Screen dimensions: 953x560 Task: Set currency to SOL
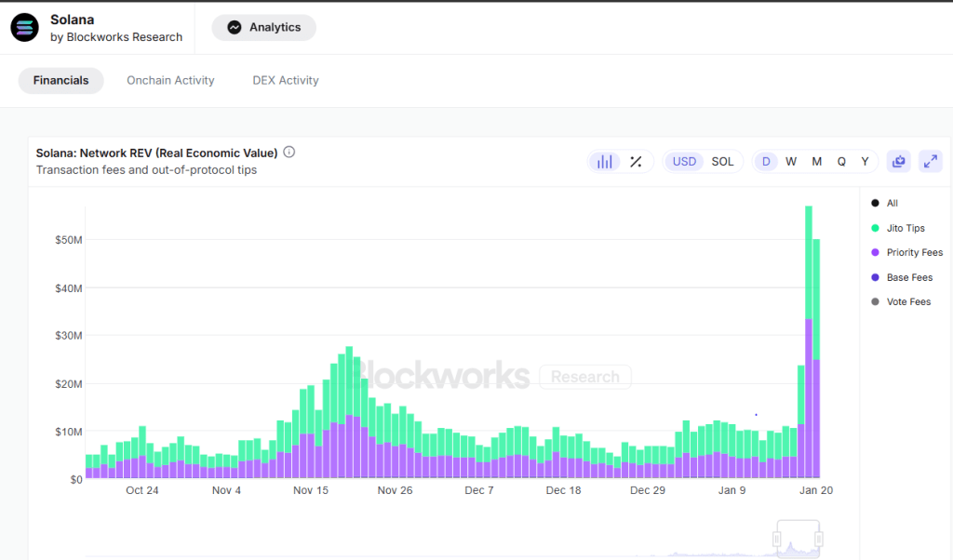click(722, 162)
